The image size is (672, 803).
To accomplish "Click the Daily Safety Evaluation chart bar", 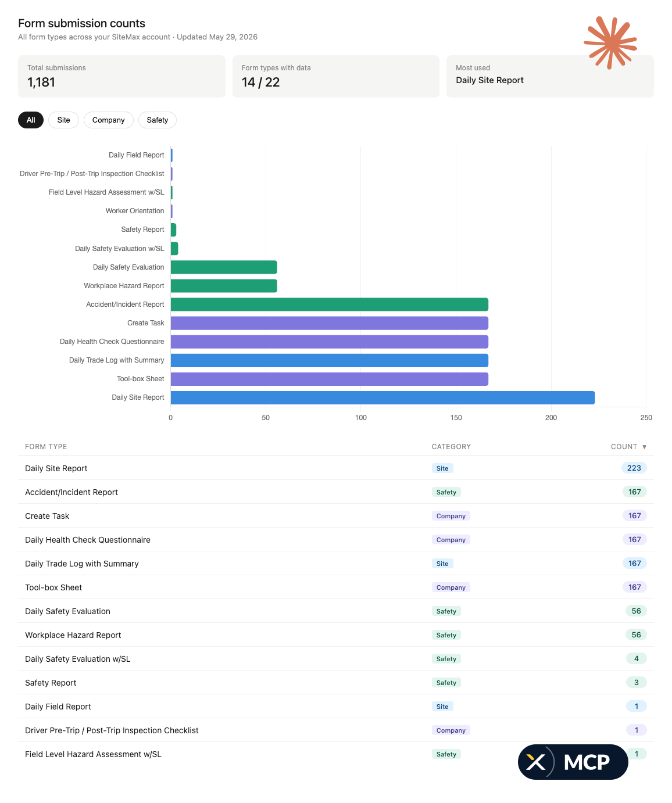I will (224, 267).
